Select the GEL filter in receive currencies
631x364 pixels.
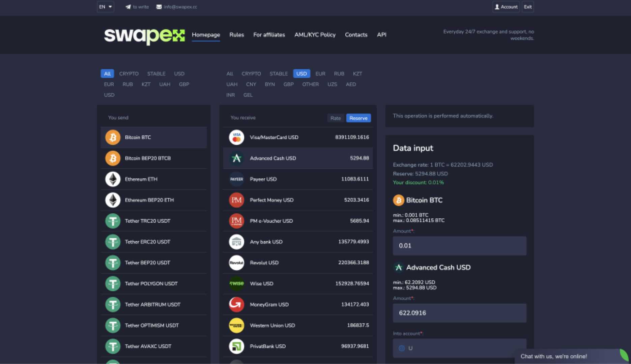(248, 95)
